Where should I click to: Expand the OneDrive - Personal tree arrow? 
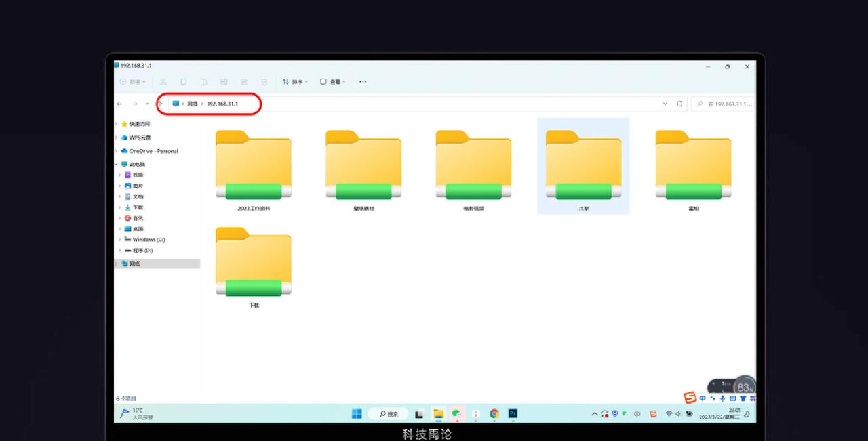[x=117, y=151]
